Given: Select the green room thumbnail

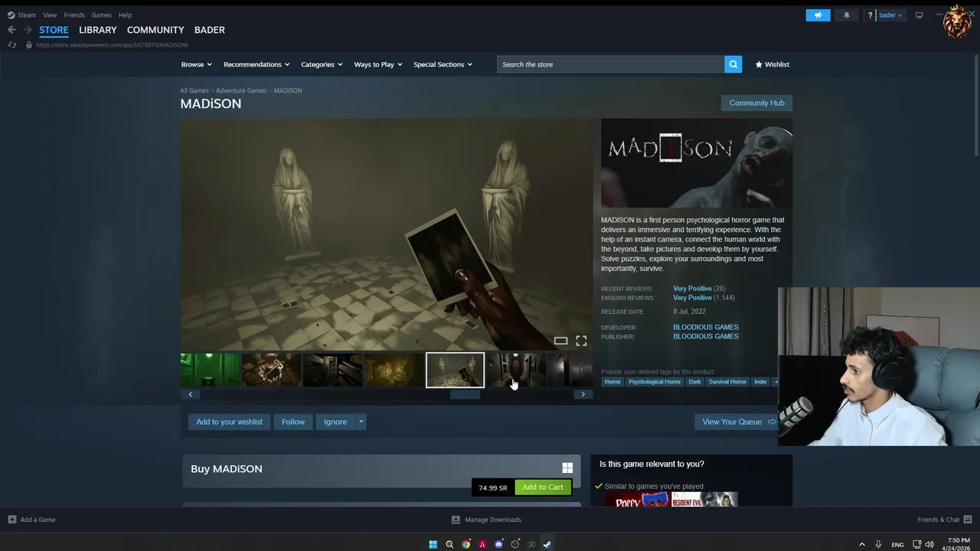Looking at the screenshot, I should point(210,370).
